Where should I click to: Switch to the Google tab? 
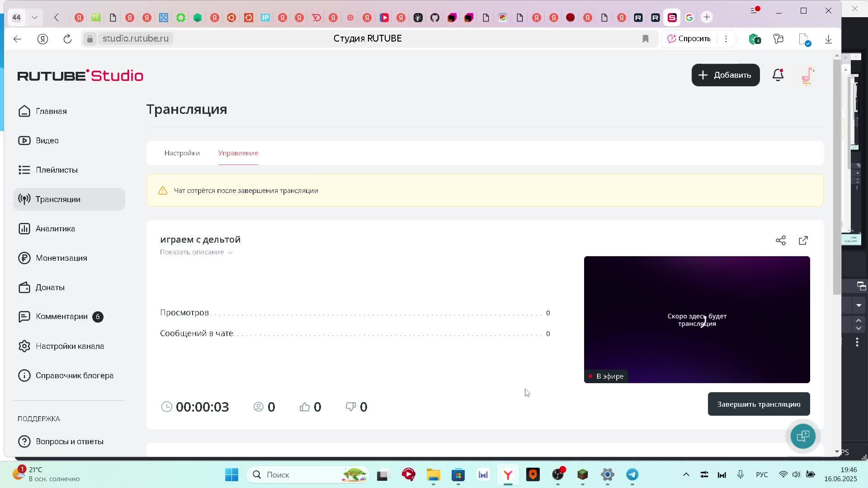(689, 18)
